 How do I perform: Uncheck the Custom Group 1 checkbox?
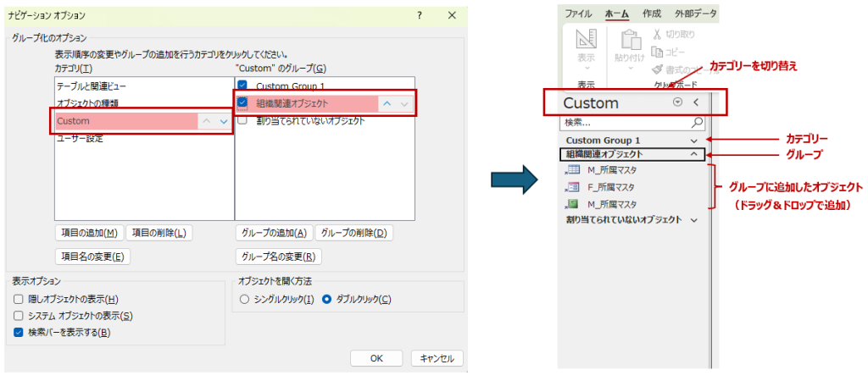[x=242, y=86]
